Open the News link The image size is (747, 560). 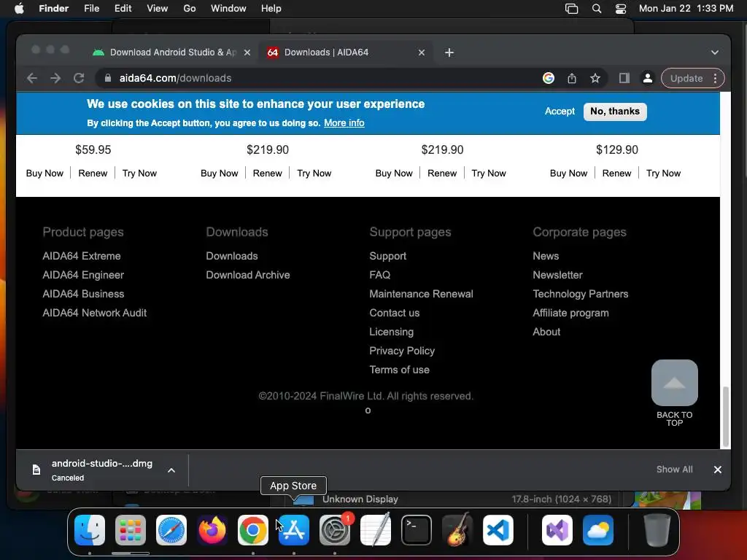[546, 256]
